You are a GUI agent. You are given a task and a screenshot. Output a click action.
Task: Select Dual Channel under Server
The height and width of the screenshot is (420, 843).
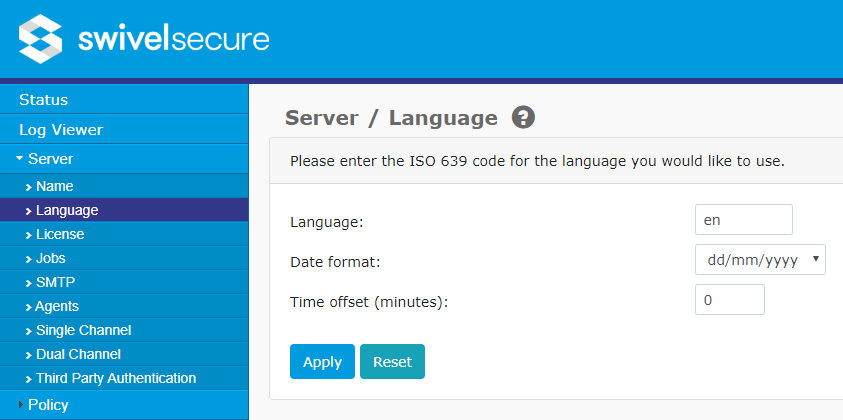pos(124,354)
